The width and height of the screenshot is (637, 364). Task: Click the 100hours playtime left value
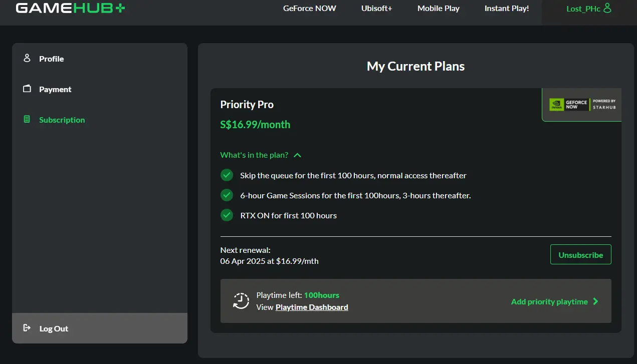[322, 295]
